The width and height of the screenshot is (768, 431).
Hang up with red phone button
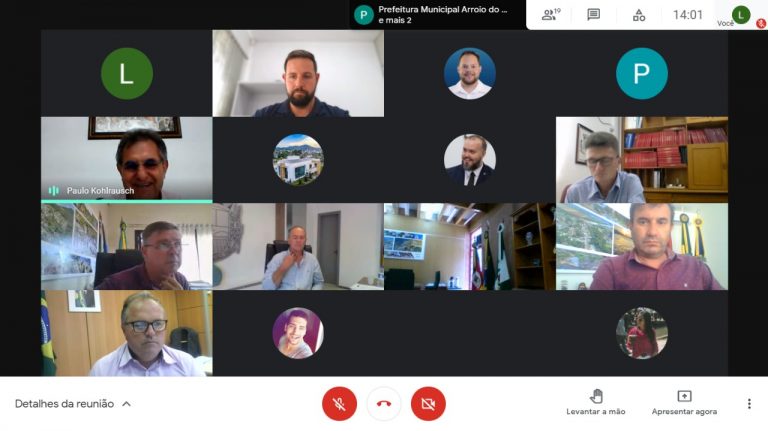tap(384, 404)
